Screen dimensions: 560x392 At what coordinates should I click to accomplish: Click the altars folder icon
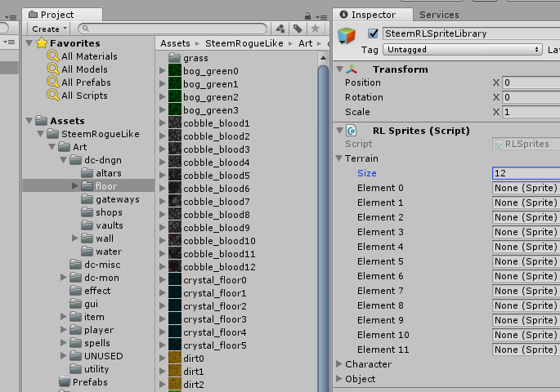[x=87, y=173]
